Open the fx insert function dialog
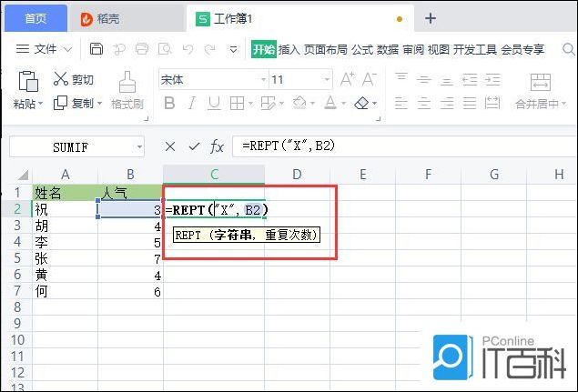The width and height of the screenshot is (578, 392). coord(217,146)
